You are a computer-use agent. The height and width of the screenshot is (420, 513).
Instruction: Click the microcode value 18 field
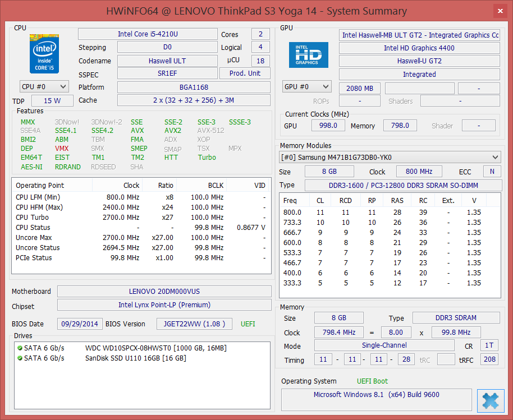pos(260,61)
